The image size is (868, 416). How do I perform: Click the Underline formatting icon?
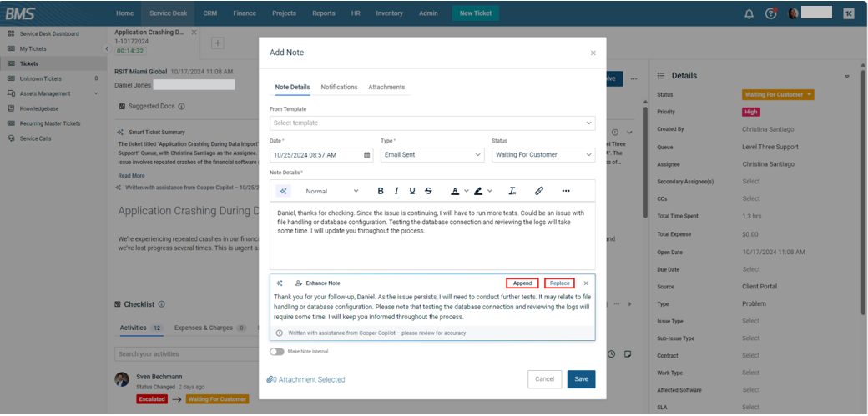point(412,191)
